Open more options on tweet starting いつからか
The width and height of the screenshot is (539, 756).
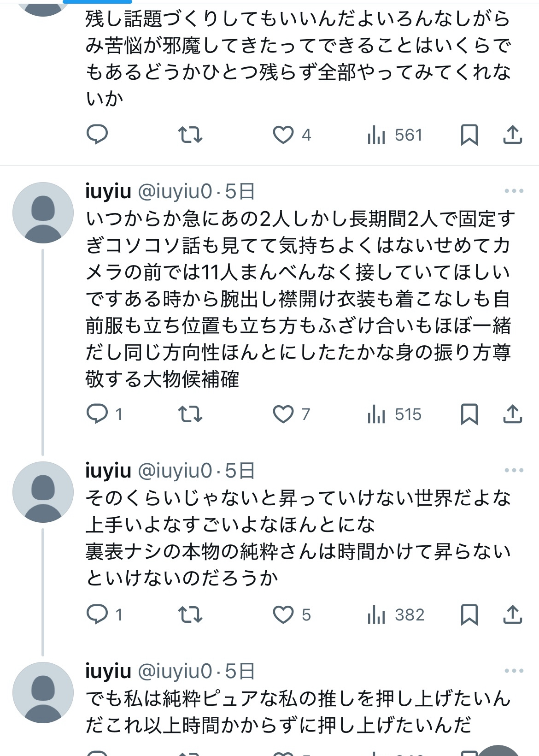tap(514, 191)
